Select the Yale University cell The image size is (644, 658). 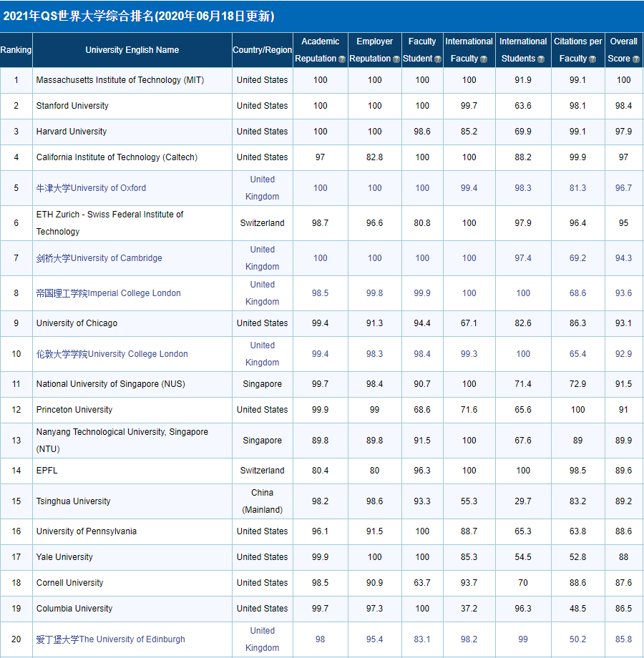tap(132, 557)
